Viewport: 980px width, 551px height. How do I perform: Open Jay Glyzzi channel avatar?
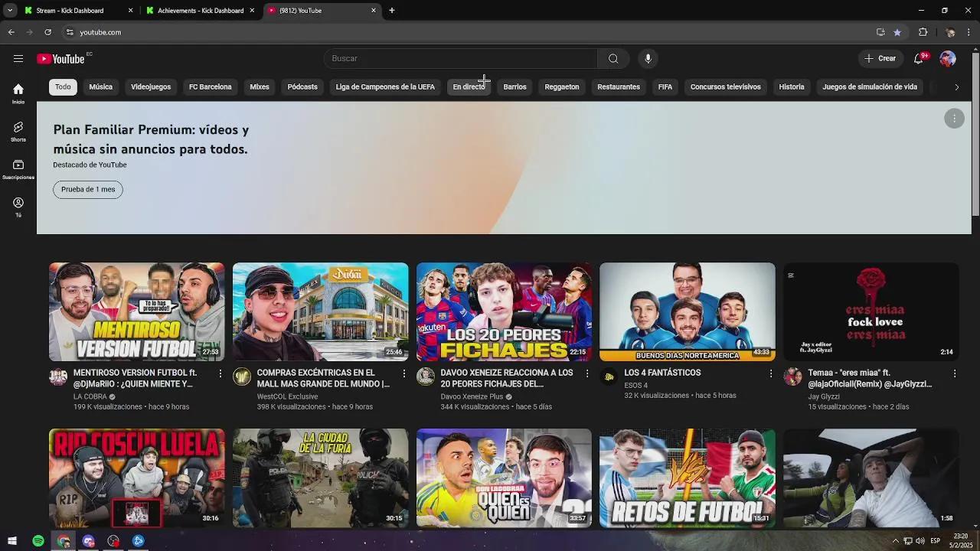coord(792,377)
